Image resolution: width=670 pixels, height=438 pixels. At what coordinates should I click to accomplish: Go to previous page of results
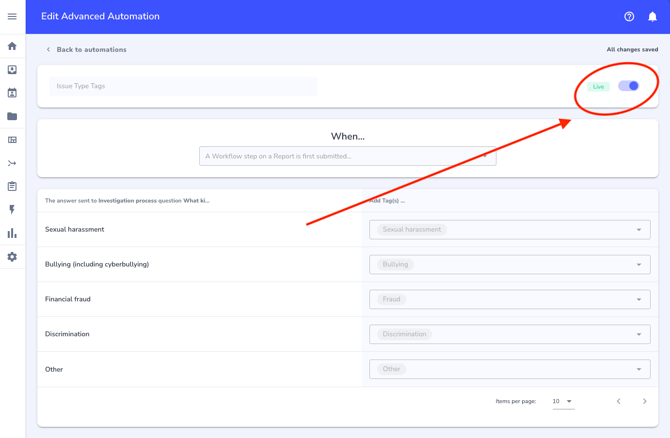coord(618,401)
